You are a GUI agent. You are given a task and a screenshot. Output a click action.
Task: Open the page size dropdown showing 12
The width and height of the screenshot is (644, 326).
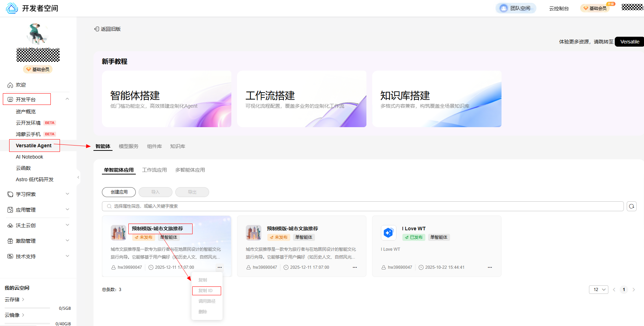(598, 290)
